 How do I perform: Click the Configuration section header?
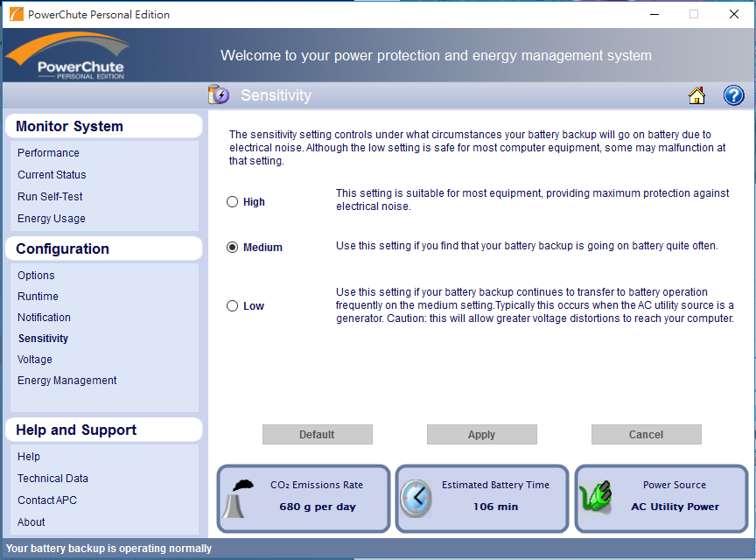click(x=103, y=248)
